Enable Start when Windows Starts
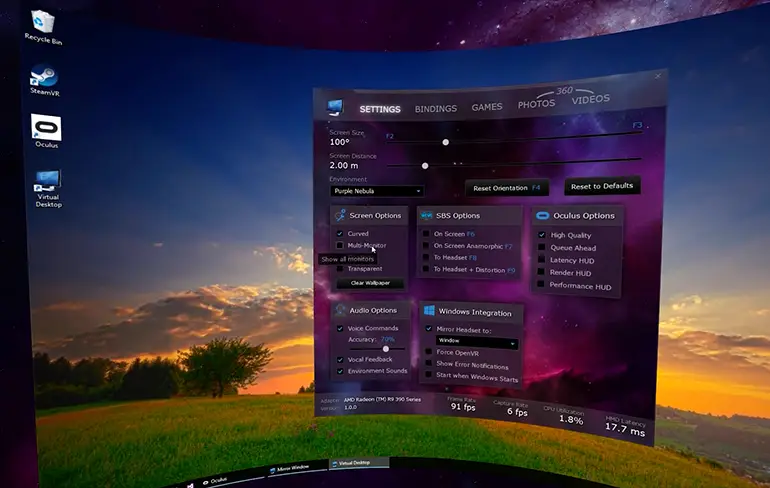This screenshot has width=770, height=488. 428,375
